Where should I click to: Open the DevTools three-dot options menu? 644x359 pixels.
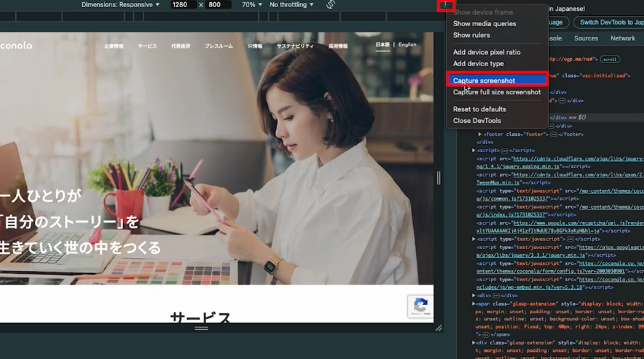pos(446,4)
